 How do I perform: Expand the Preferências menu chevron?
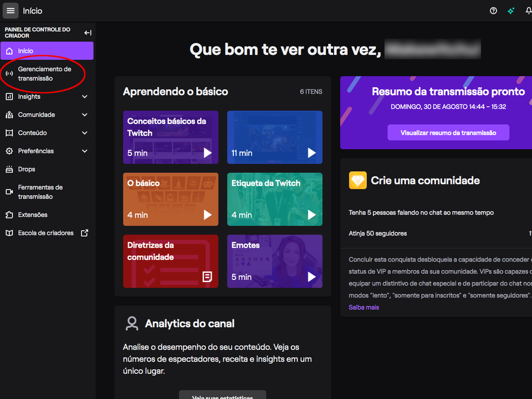(x=85, y=151)
